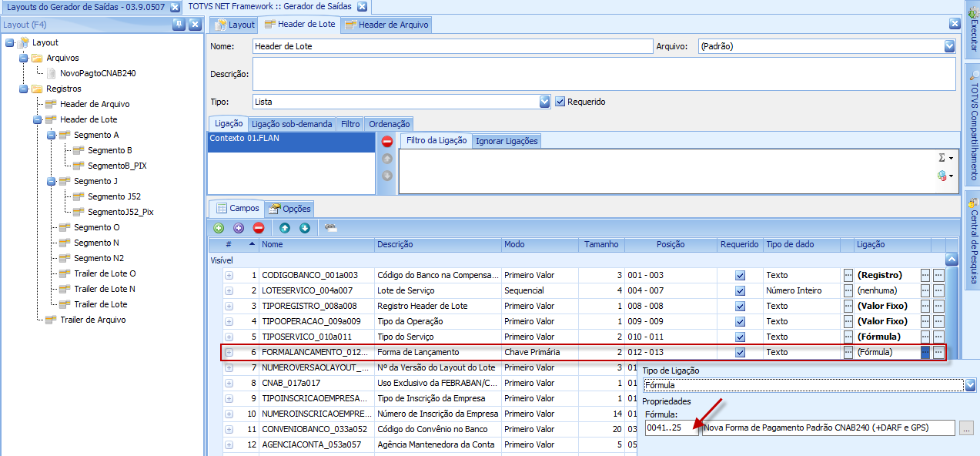Open the Executar side panel
The width and height of the screenshot is (980, 456).
(973, 29)
